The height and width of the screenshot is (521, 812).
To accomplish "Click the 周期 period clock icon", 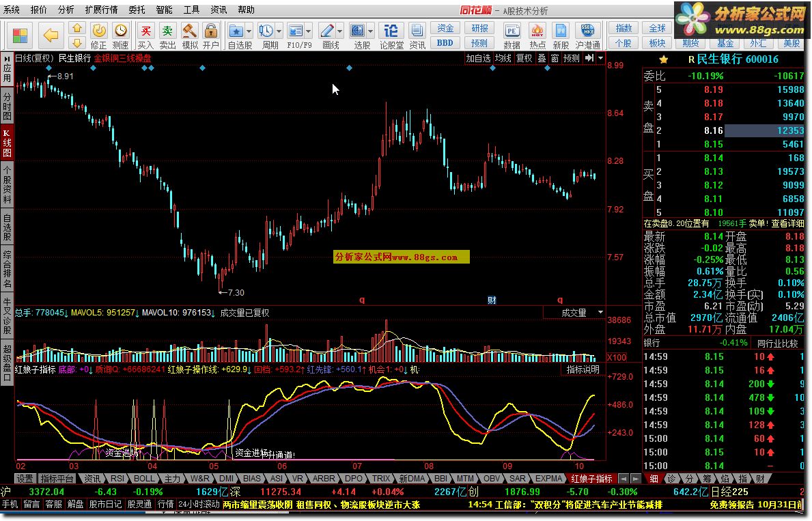I will coord(266,31).
